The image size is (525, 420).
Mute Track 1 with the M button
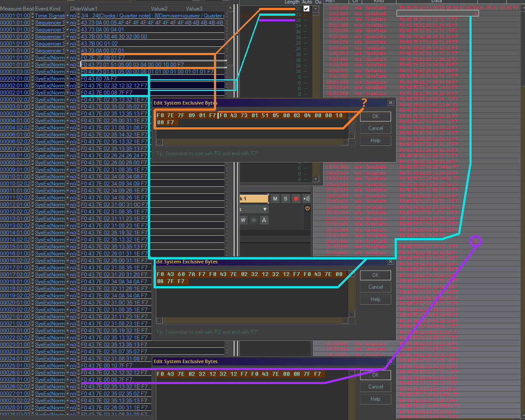click(x=275, y=199)
